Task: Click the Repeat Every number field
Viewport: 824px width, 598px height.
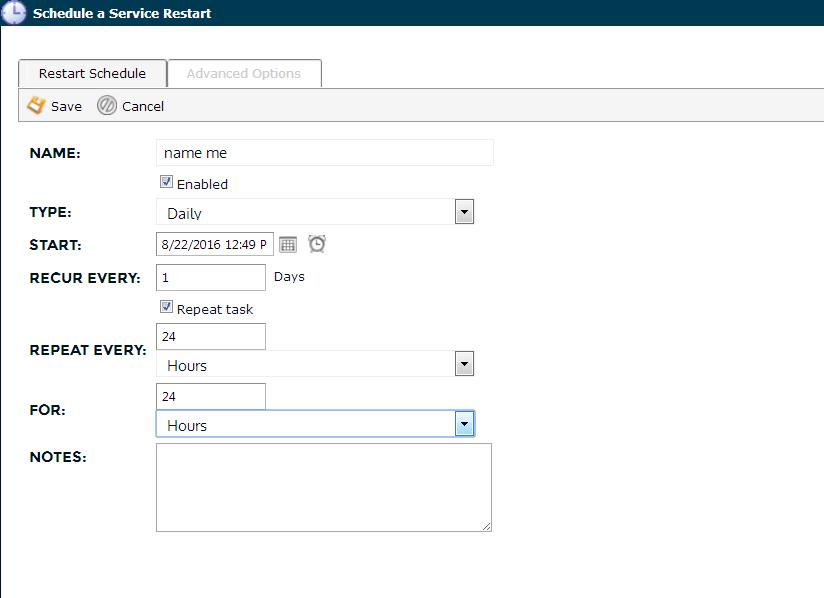Action: [211, 336]
